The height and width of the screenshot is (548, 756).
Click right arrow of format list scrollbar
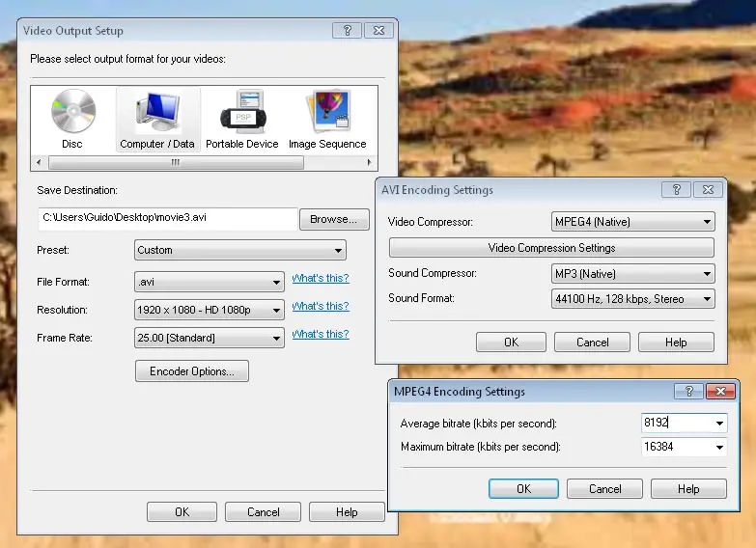click(370, 162)
